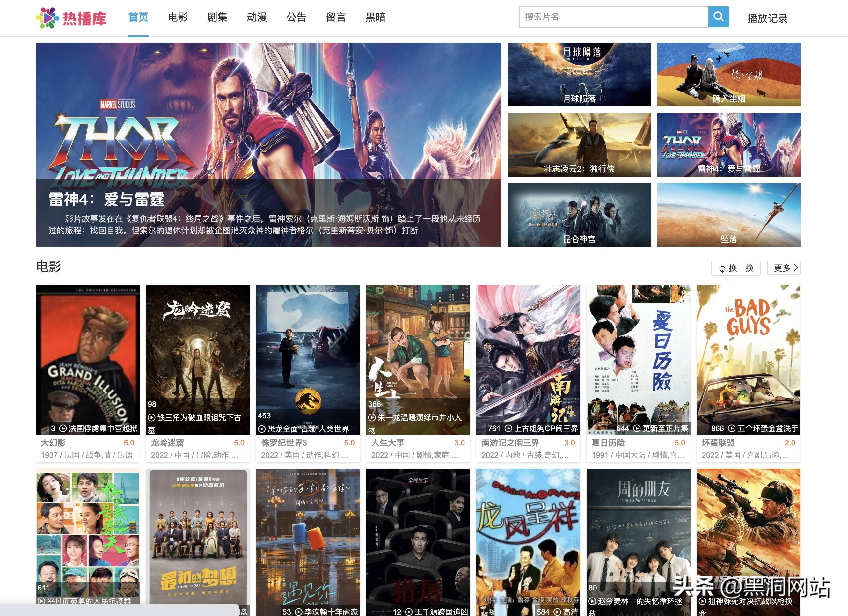Open the 一周的朋友 movie poster
The height and width of the screenshot is (616, 848).
tap(638, 542)
